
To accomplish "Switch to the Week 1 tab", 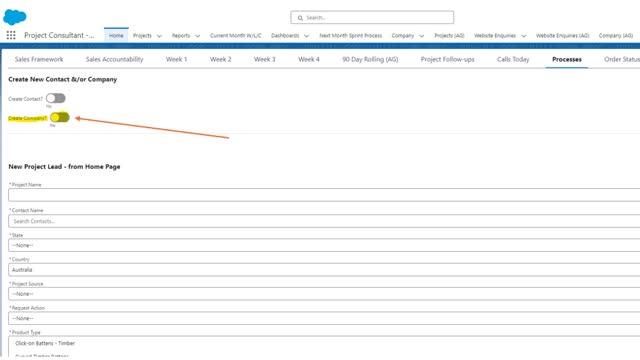I will click(176, 59).
